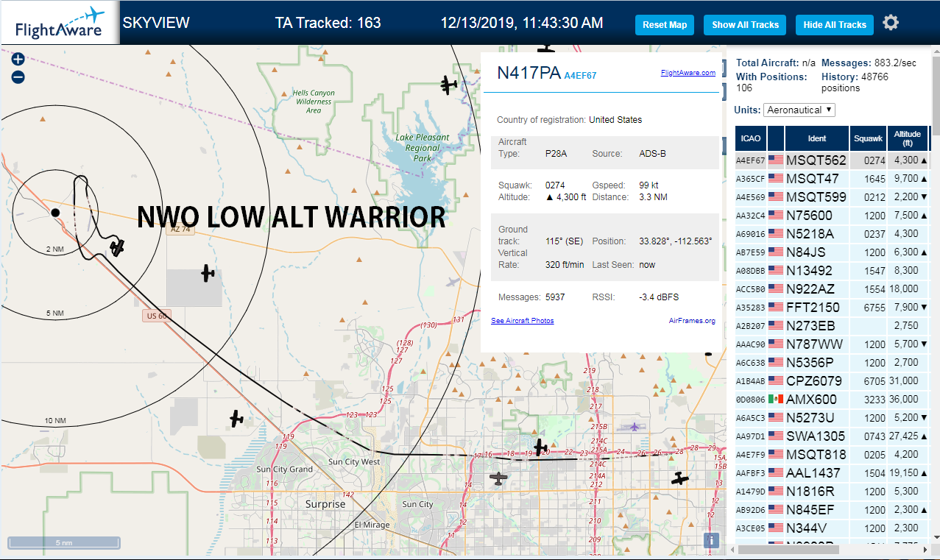
Task: Select the N5273U row
Action: [832, 417]
